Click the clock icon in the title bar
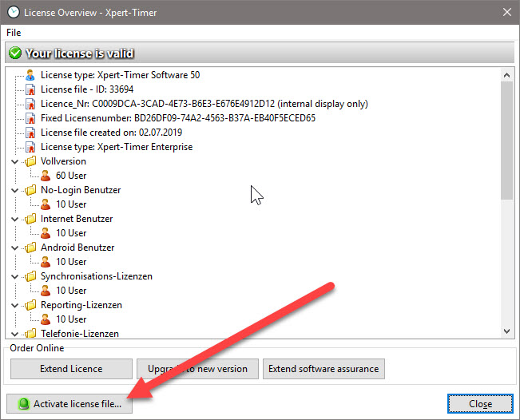This screenshot has width=520, height=420. coord(11,11)
